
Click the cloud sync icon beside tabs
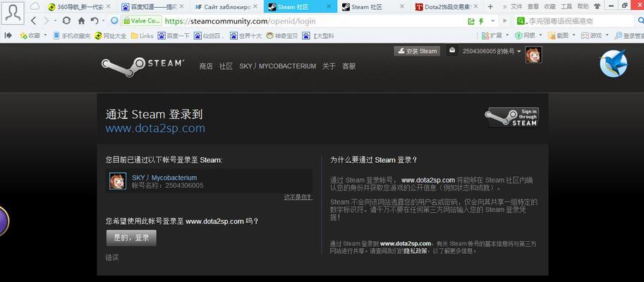coord(35,6)
